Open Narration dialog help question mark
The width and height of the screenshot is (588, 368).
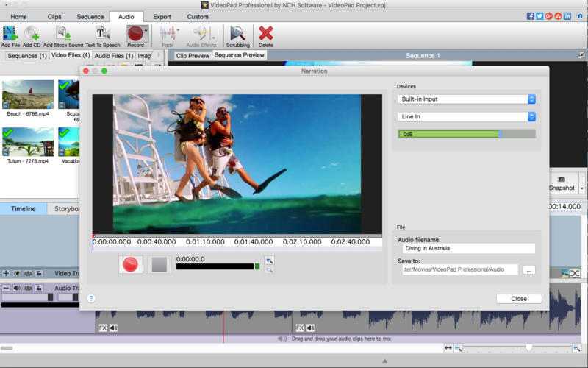click(91, 298)
